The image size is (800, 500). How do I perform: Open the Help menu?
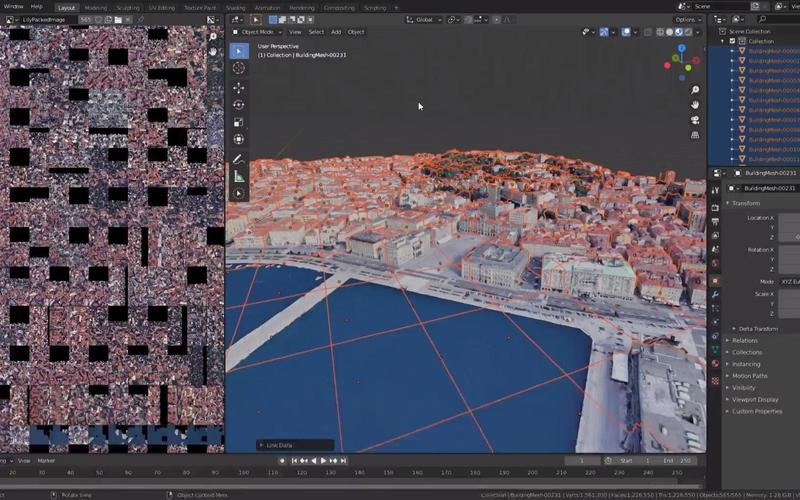[x=36, y=7]
